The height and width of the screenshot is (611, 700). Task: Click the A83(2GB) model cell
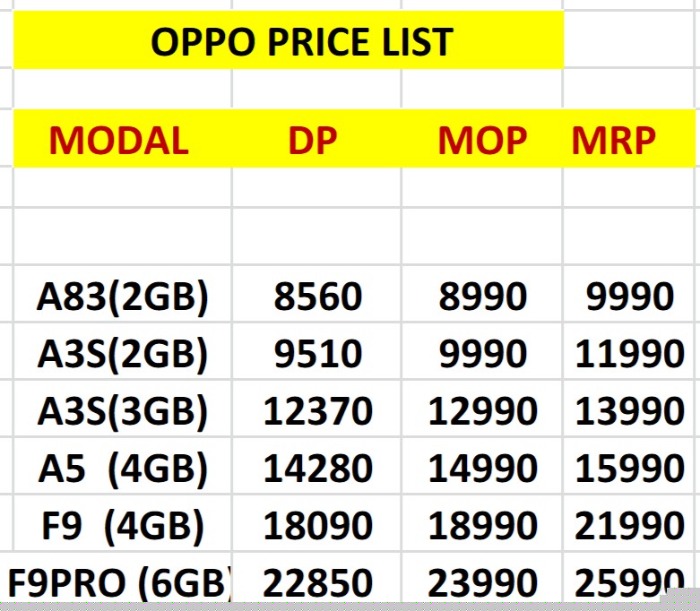pyautogui.click(x=123, y=297)
